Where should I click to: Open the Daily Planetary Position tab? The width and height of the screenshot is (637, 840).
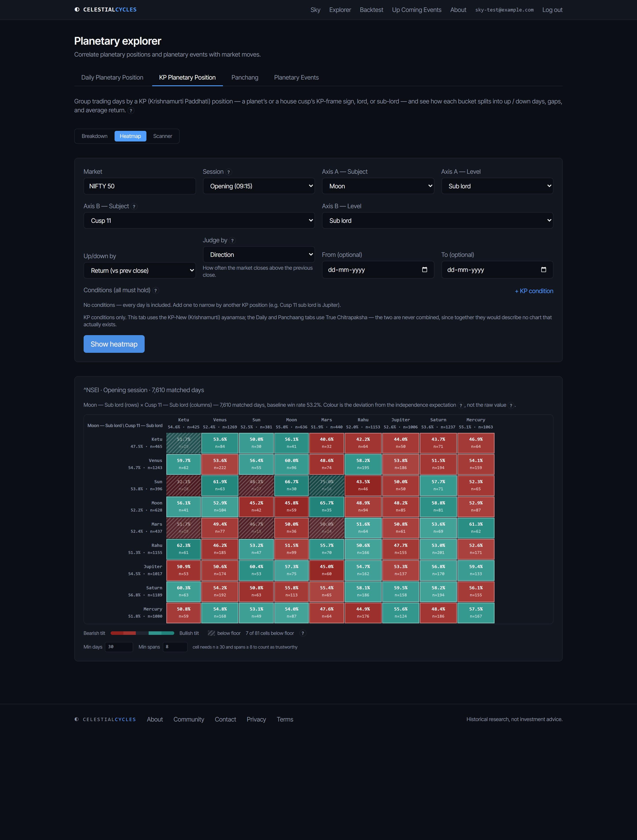point(112,77)
